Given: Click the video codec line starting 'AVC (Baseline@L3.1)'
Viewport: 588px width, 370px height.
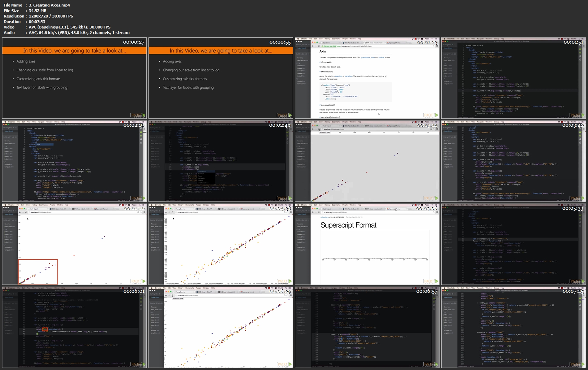Looking at the screenshot, I should [70, 27].
